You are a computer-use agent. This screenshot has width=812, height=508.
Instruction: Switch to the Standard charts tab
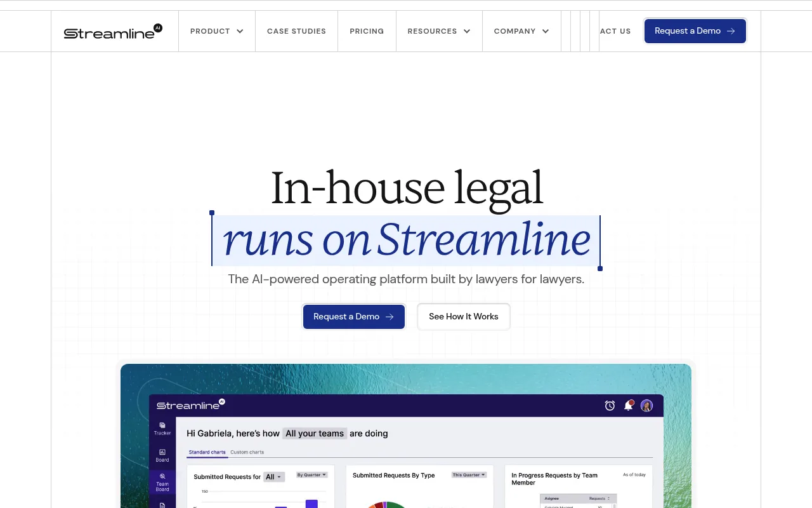pyautogui.click(x=207, y=452)
